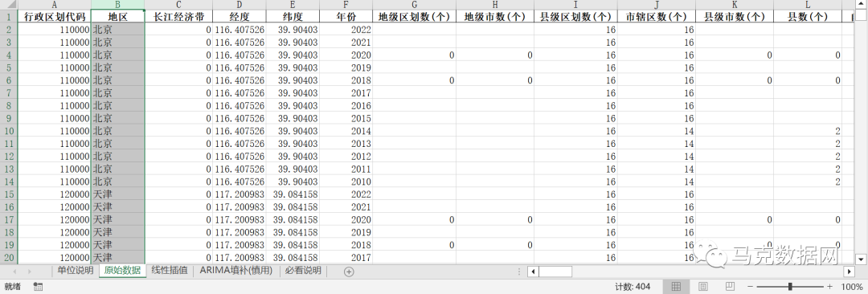Click the 100% zoom level
This screenshot has width=868, height=294.
tap(851, 287)
